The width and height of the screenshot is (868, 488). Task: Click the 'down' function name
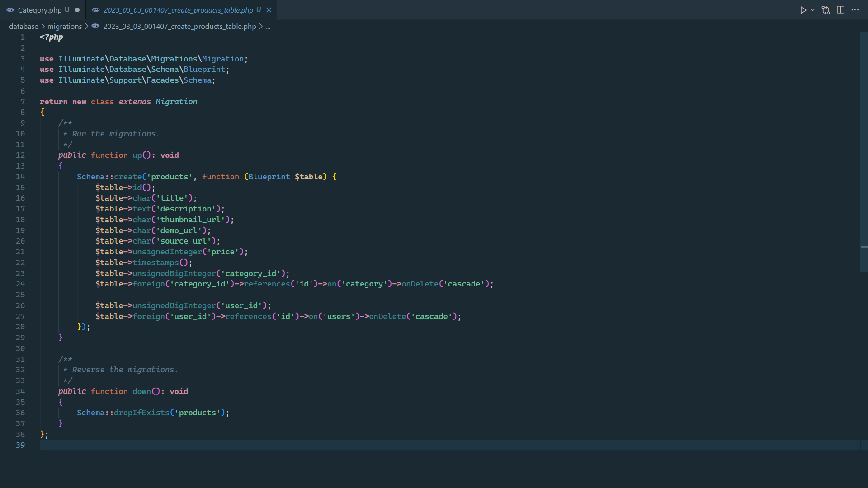click(142, 391)
